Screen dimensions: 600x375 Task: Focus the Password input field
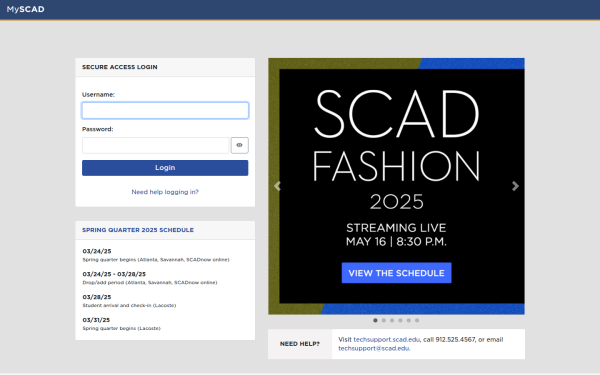point(155,145)
